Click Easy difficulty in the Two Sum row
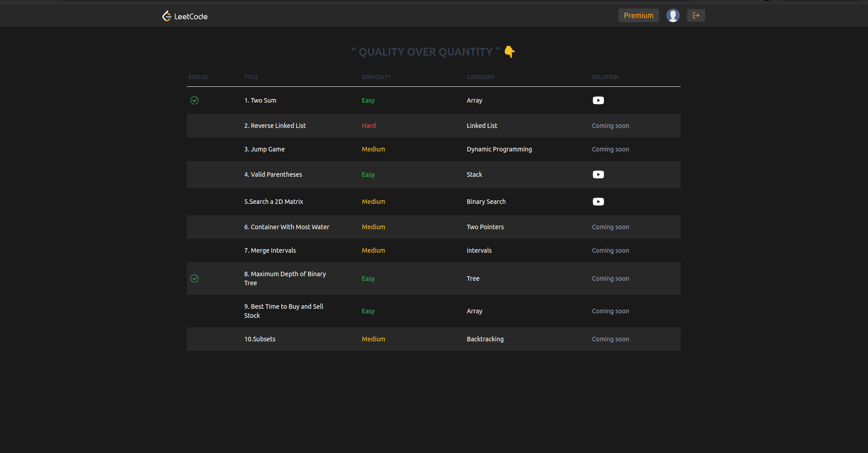 pyautogui.click(x=368, y=100)
